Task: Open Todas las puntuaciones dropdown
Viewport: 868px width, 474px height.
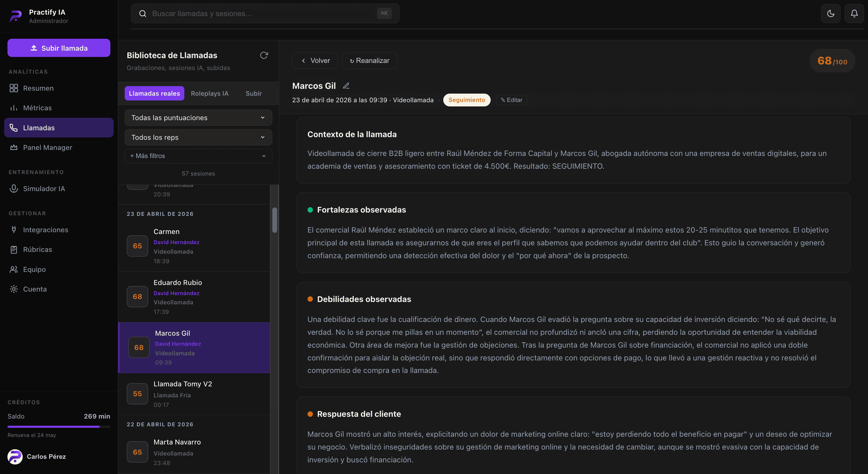Action: [198, 117]
